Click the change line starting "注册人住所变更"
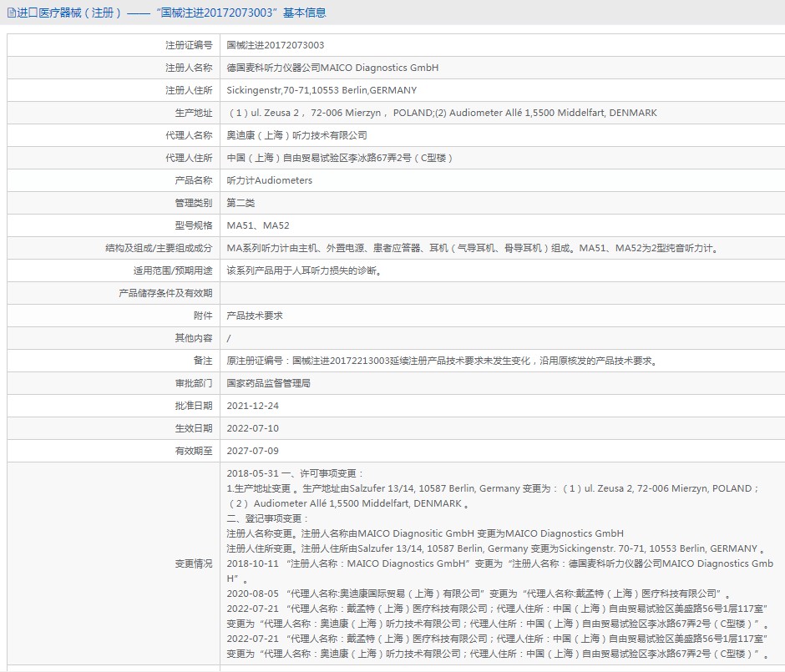This screenshot has height=672, width=785. pos(495,548)
